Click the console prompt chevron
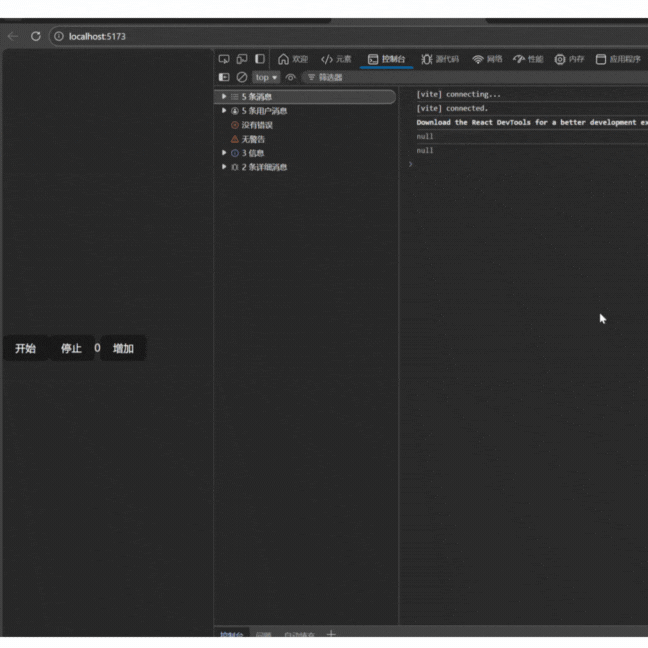This screenshot has height=648, width=648. pyautogui.click(x=410, y=164)
